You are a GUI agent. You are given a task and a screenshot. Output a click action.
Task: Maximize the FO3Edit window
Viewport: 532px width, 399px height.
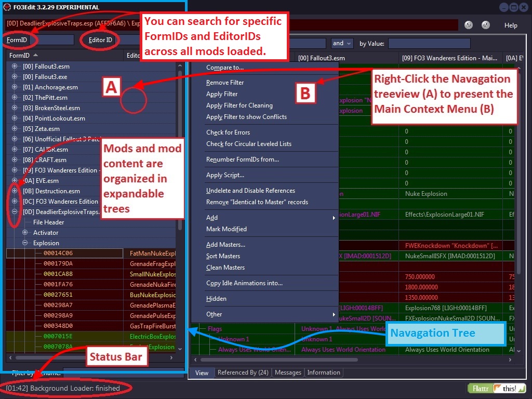[x=514, y=7]
